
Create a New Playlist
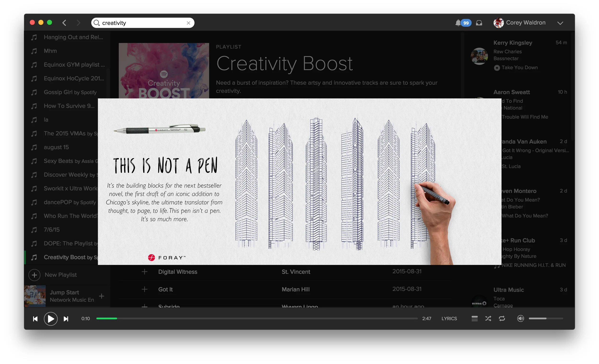pos(52,275)
